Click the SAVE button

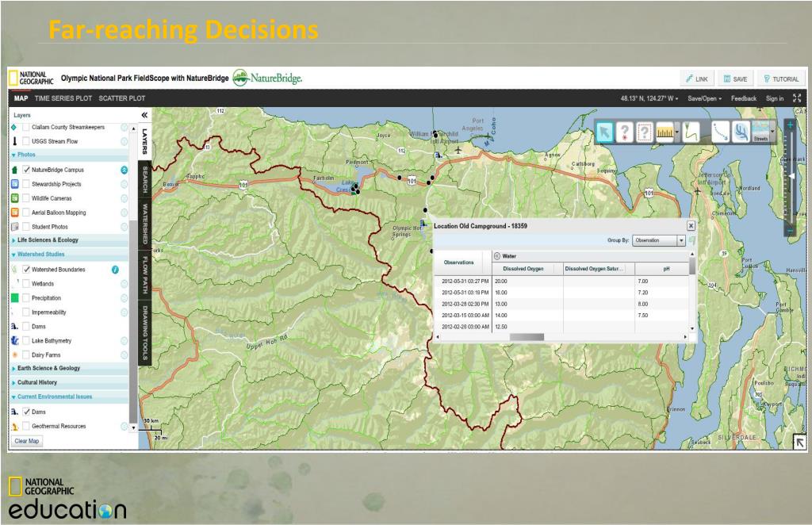point(736,79)
